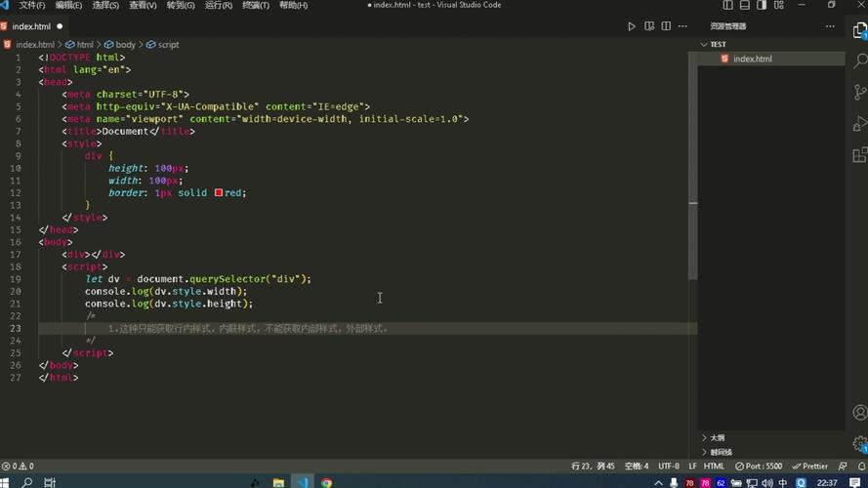Image resolution: width=868 pixels, height=488 pixels.
Task: Click 空格: 4 indentation setting
Action: click(x=637, y=467)
